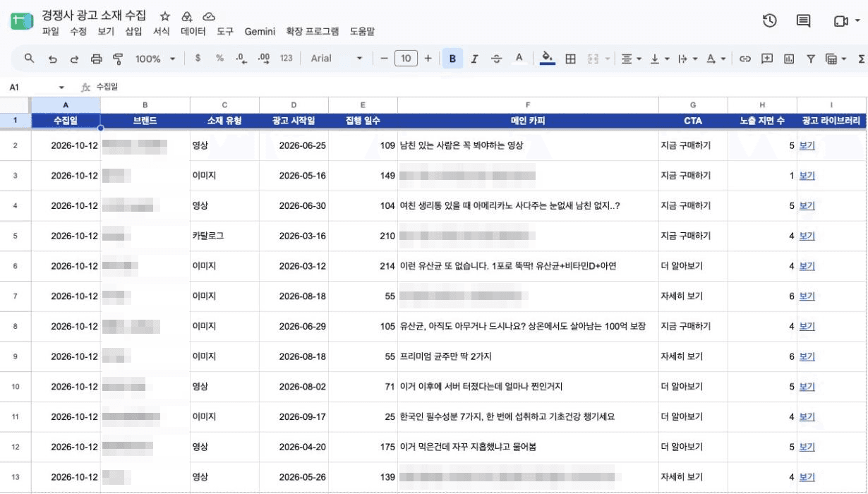The image size is (868, 494).
Task: Toggle strikethrough formatting
Action: tap(496, 59)
